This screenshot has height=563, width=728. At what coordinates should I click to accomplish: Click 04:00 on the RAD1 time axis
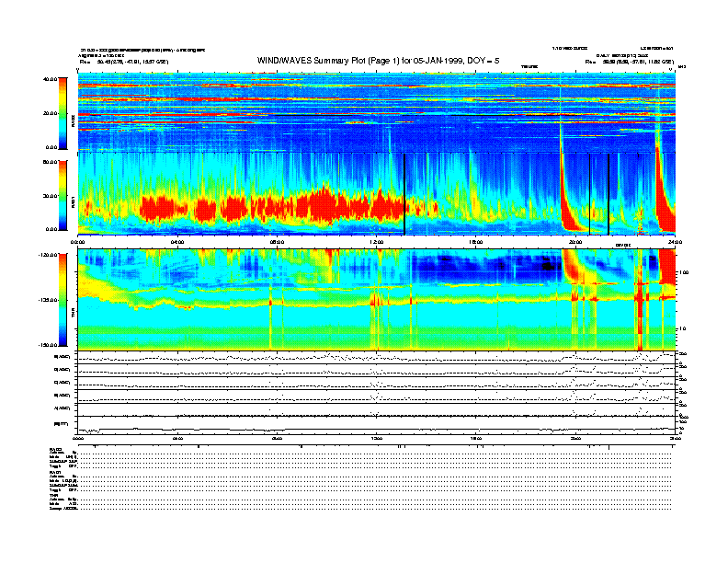coord(177,242)
